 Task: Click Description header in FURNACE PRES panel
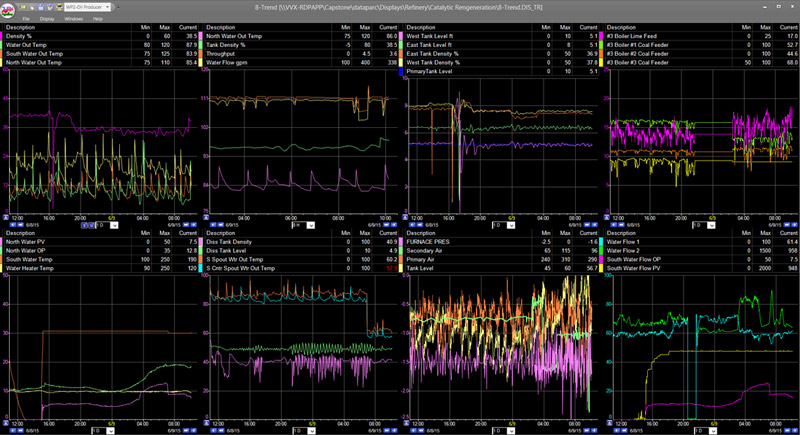420,233
